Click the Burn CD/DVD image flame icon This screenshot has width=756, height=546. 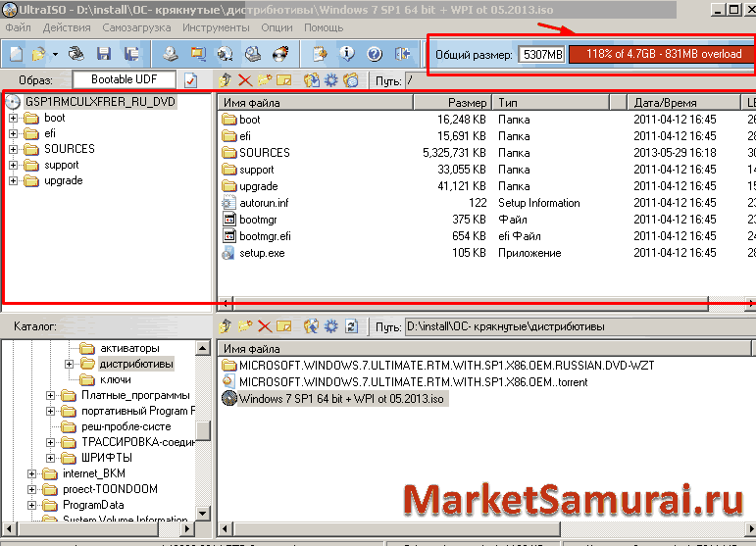pos(280,54)
